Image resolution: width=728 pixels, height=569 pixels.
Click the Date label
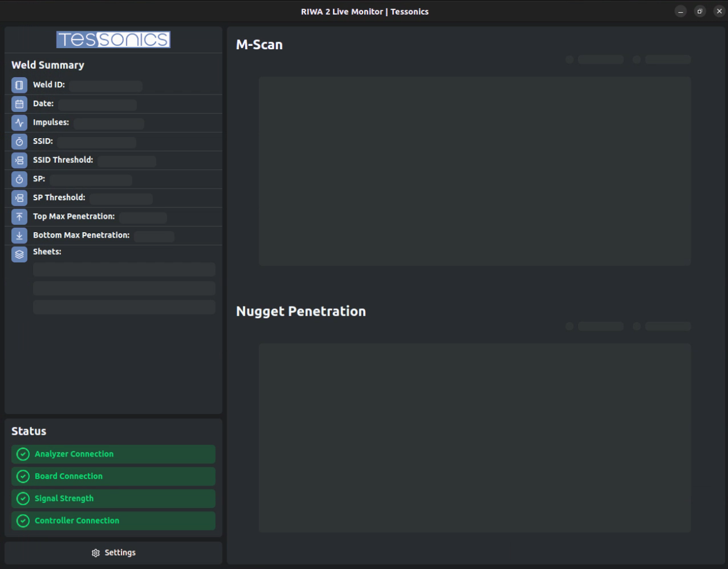pyautogui.click(x=43, y=104)
